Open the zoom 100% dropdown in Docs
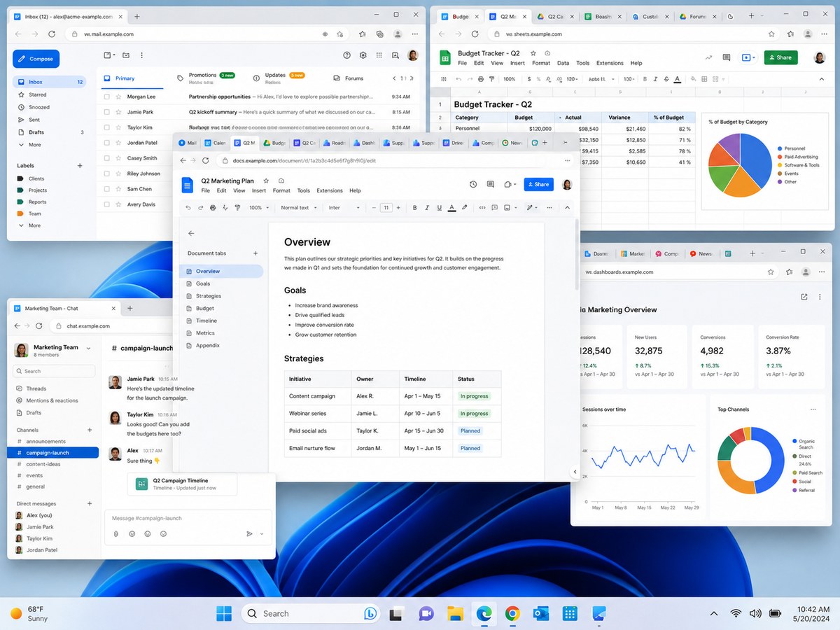The image size is (840, 630). click(259, 208)
